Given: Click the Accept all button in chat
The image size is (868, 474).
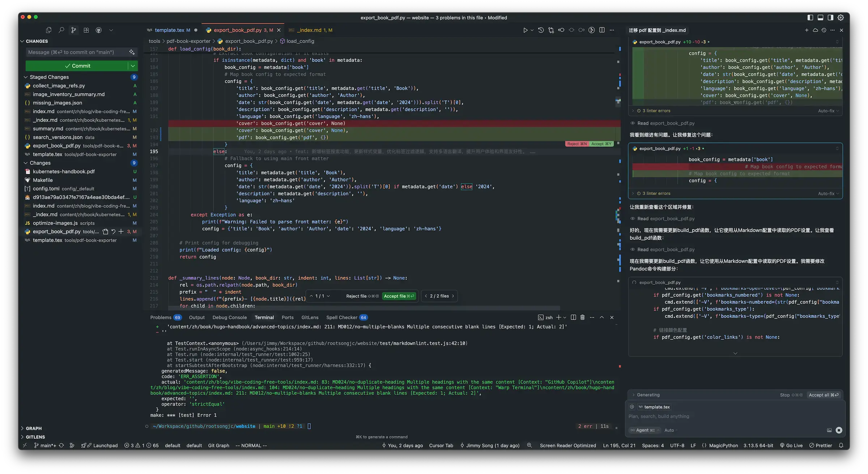Looking at the screenshot, I should coord(824,395).
